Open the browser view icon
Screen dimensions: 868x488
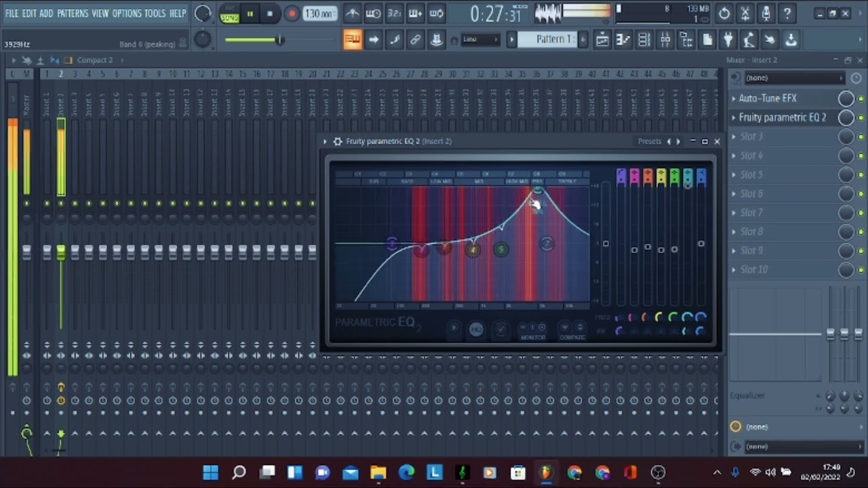[686, 40]
